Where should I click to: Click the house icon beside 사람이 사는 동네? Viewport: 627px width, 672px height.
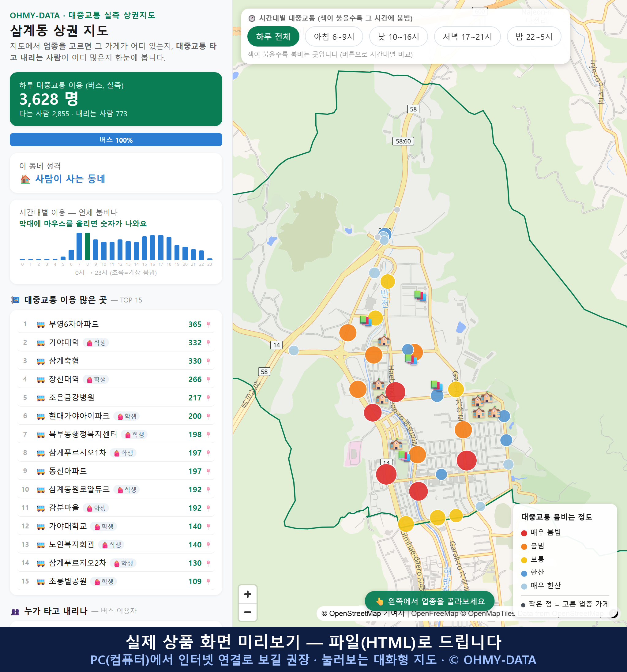tap(25, 179)
